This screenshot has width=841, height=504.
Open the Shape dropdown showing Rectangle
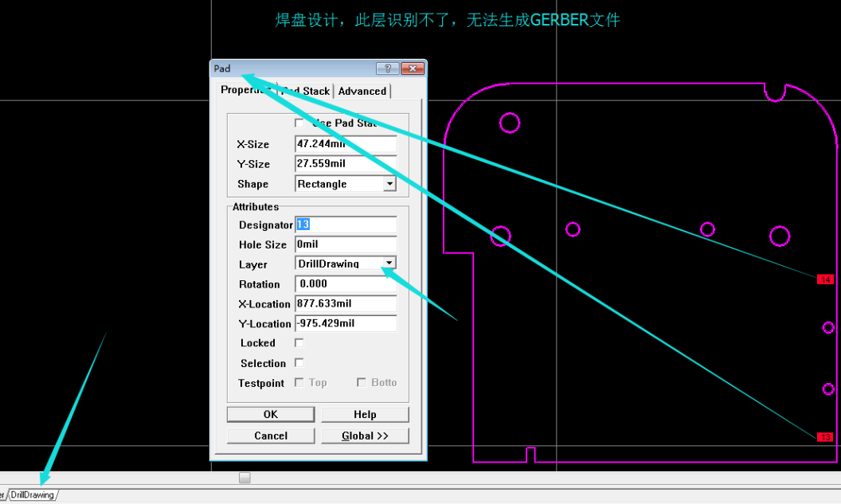coord(389,183)
